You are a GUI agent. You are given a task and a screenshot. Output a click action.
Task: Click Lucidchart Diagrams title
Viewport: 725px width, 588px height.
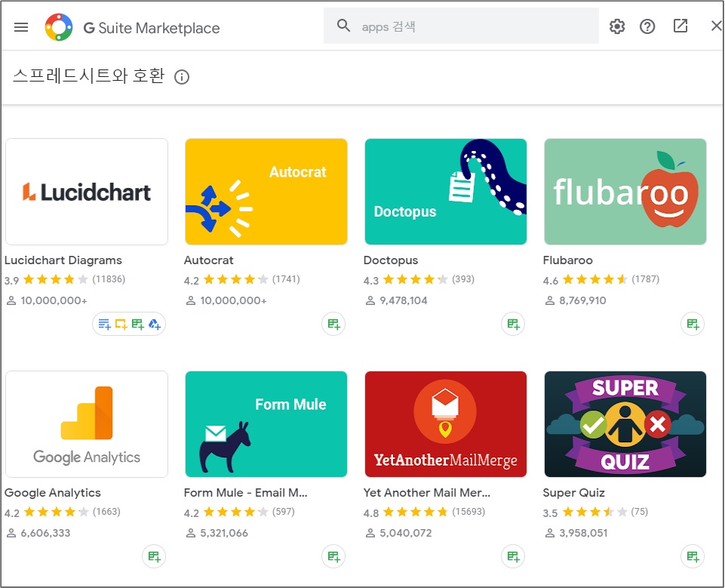63,260
